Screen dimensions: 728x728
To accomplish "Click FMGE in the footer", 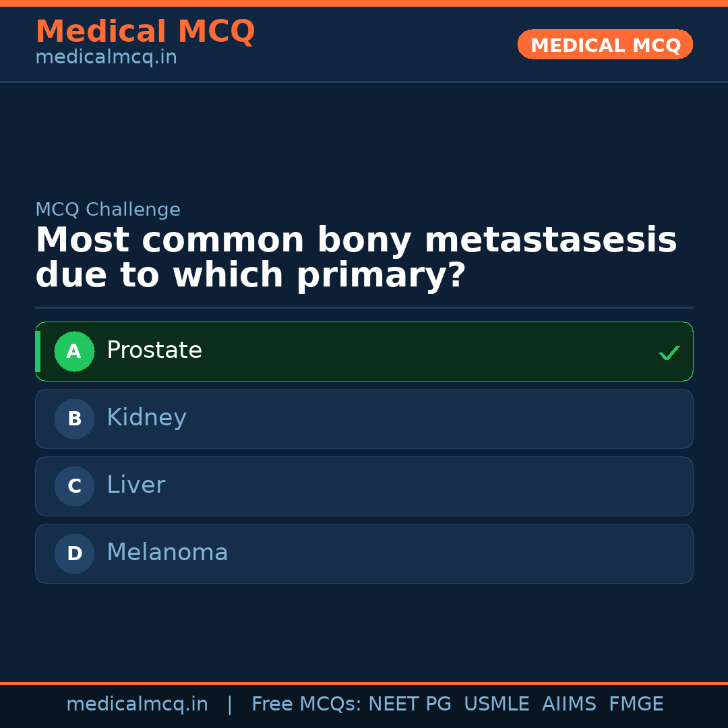I will (636, 704).
